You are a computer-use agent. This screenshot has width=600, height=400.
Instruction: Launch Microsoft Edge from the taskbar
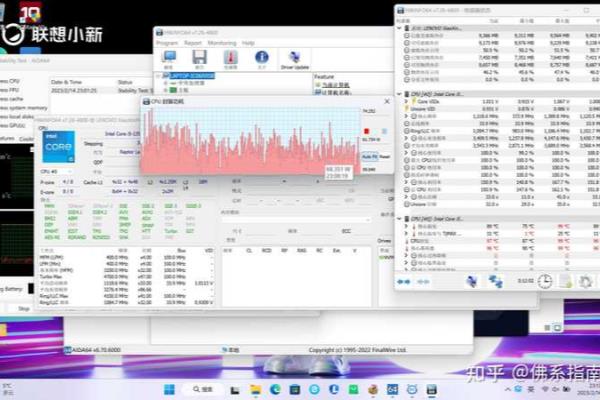pyautogui.click(x=275, y=390)
